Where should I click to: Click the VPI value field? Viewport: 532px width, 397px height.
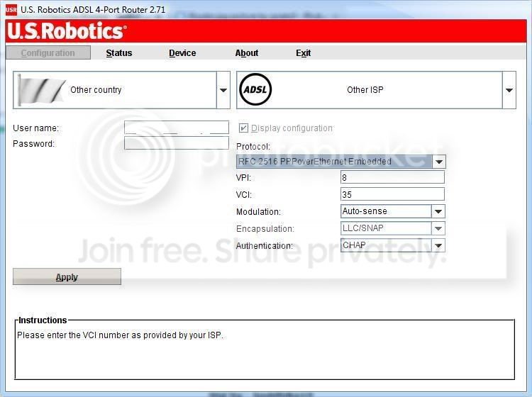coord(392,177)
